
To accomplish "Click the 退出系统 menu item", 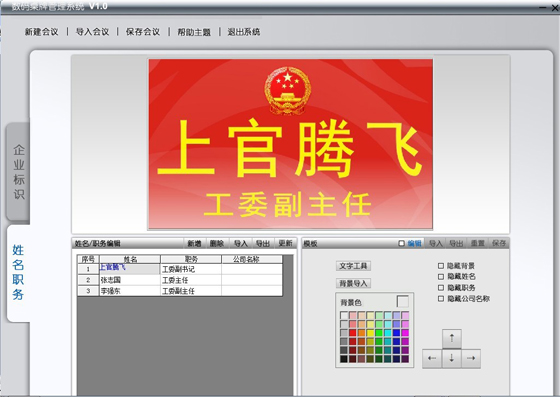I will click(244, 32).
